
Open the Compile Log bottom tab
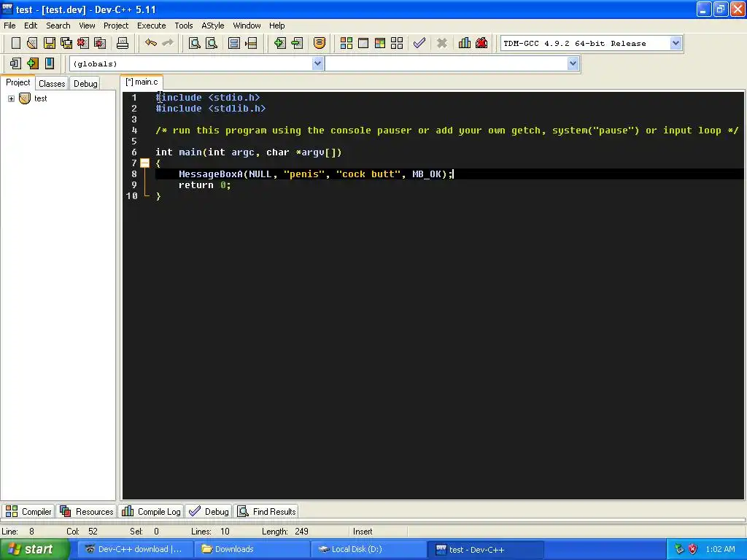(151, 511)
